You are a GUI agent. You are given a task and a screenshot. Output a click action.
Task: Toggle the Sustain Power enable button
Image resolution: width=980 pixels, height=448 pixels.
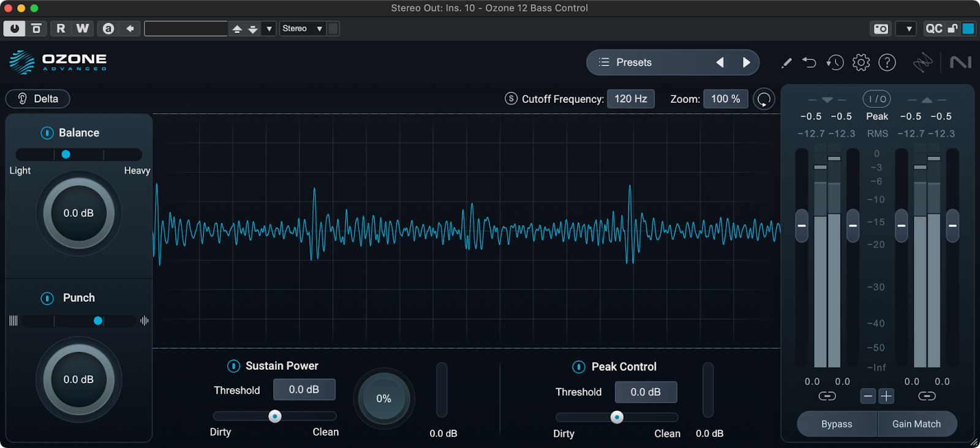click(233, 366)
